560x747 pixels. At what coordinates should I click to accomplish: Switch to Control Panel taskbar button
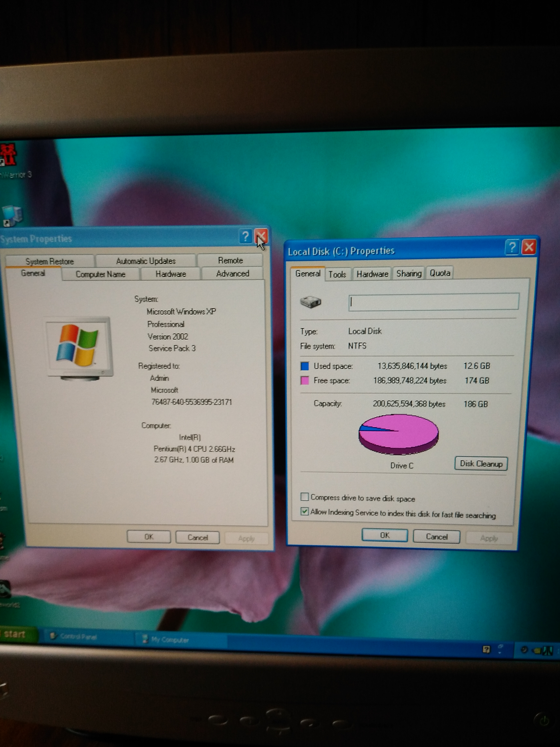(x=88, y=637)
